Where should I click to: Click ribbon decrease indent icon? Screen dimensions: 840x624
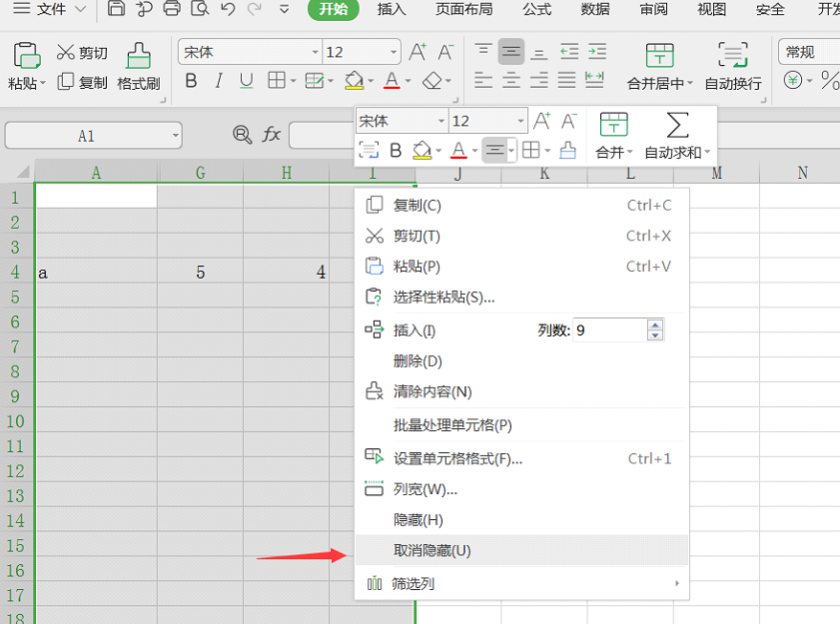click(569, 52)
